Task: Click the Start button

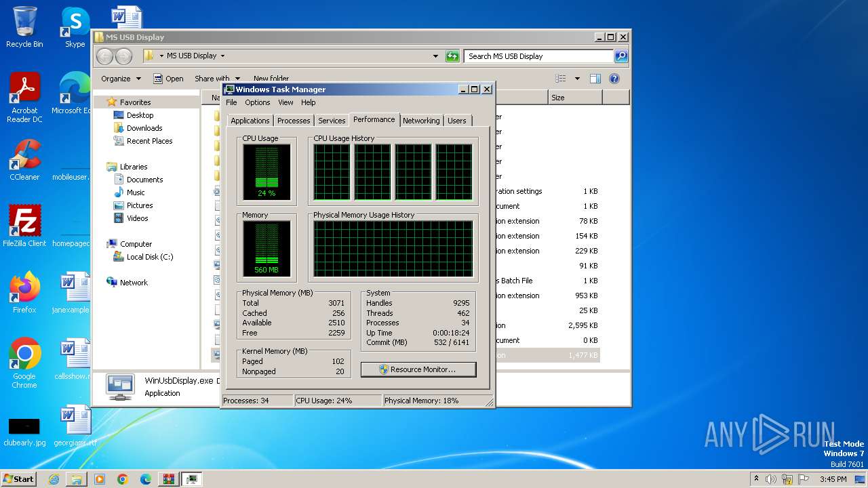Action: coord(19,479)
